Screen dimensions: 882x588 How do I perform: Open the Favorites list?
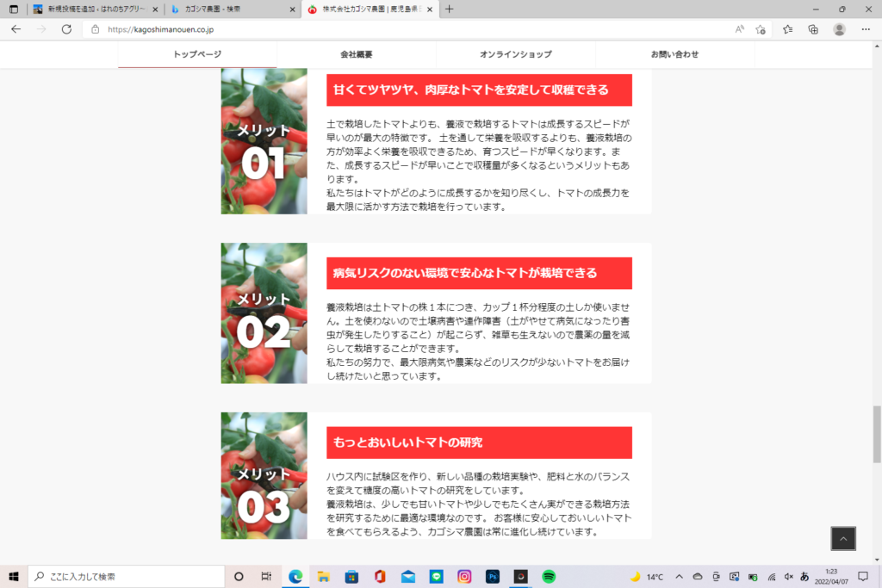tap(787, 29)
